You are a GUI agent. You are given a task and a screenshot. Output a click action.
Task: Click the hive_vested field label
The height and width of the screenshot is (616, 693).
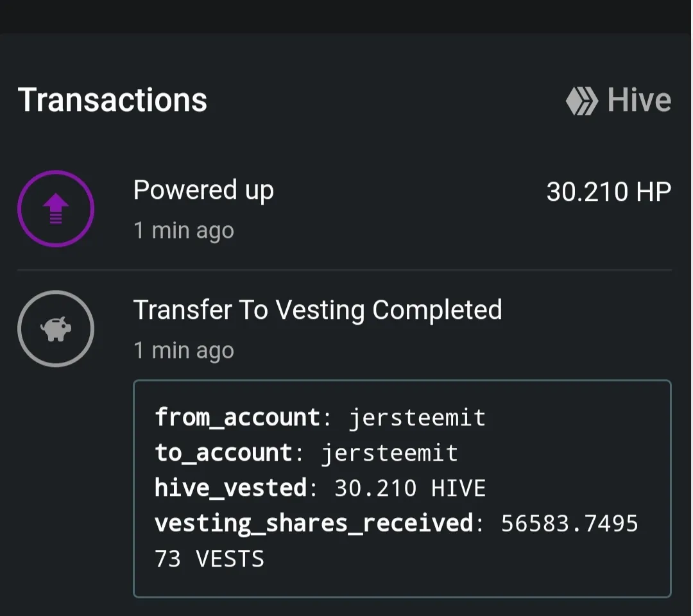coord(231,488)
